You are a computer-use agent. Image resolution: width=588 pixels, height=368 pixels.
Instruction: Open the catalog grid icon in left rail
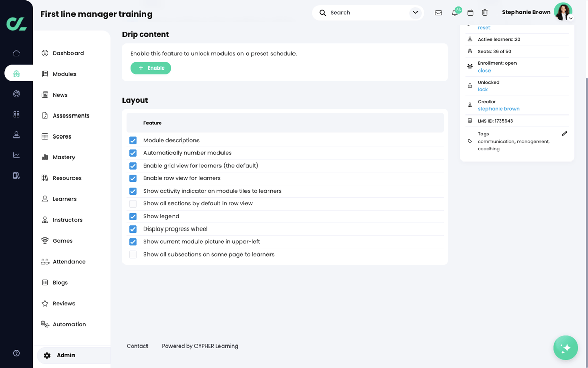click(16, 114)
